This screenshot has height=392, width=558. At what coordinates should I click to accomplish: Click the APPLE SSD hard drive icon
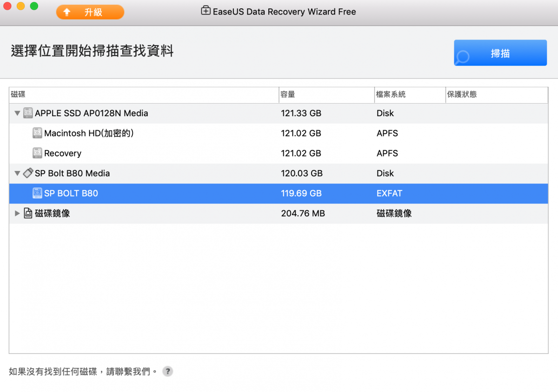click(28, 113)
